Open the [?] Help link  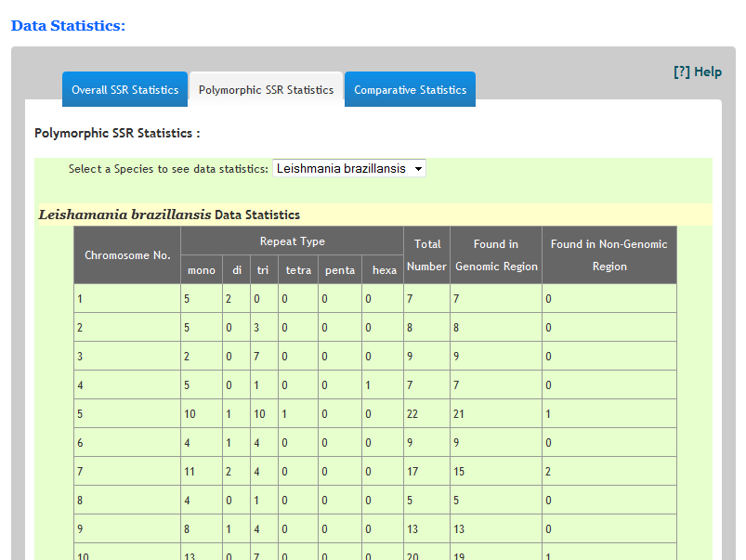point(697,72)
